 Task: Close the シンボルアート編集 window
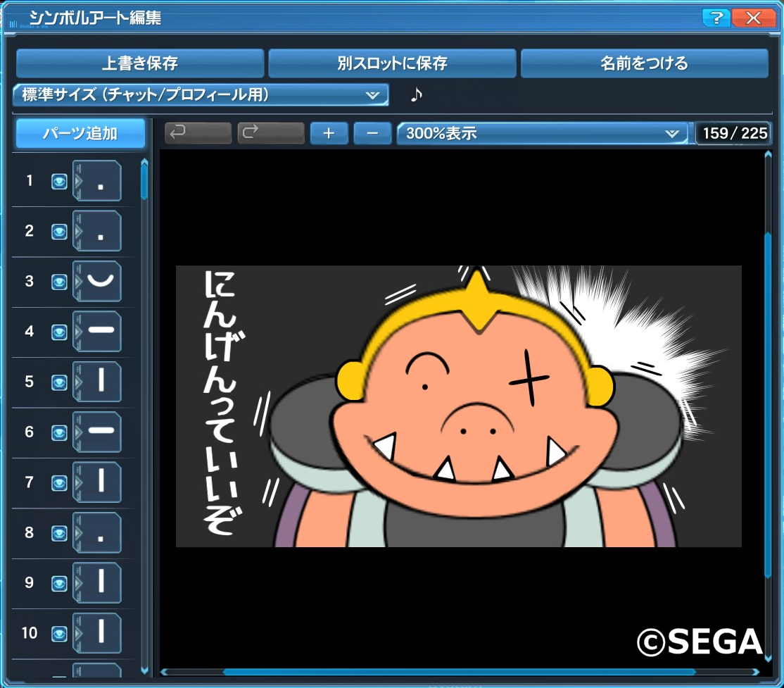pos(753,18)
